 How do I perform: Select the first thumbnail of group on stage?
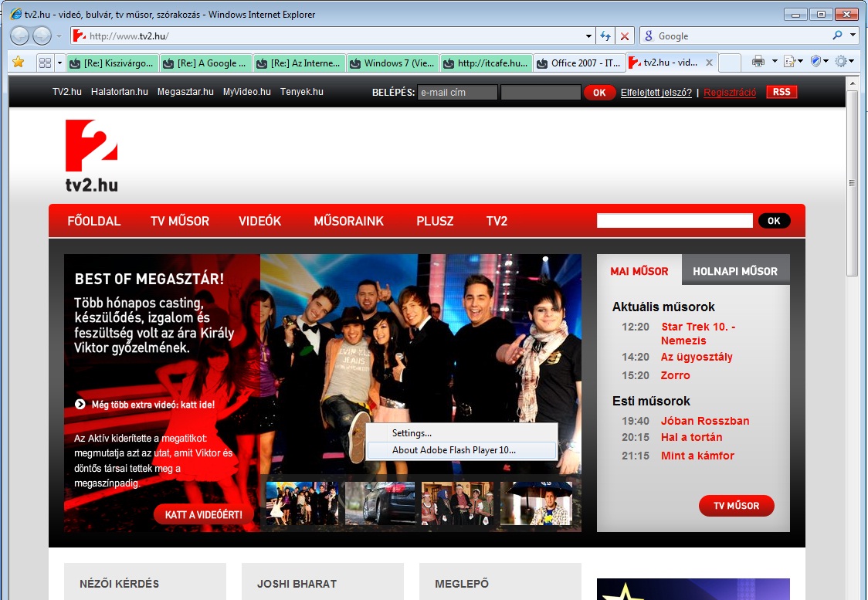(302, 503)
